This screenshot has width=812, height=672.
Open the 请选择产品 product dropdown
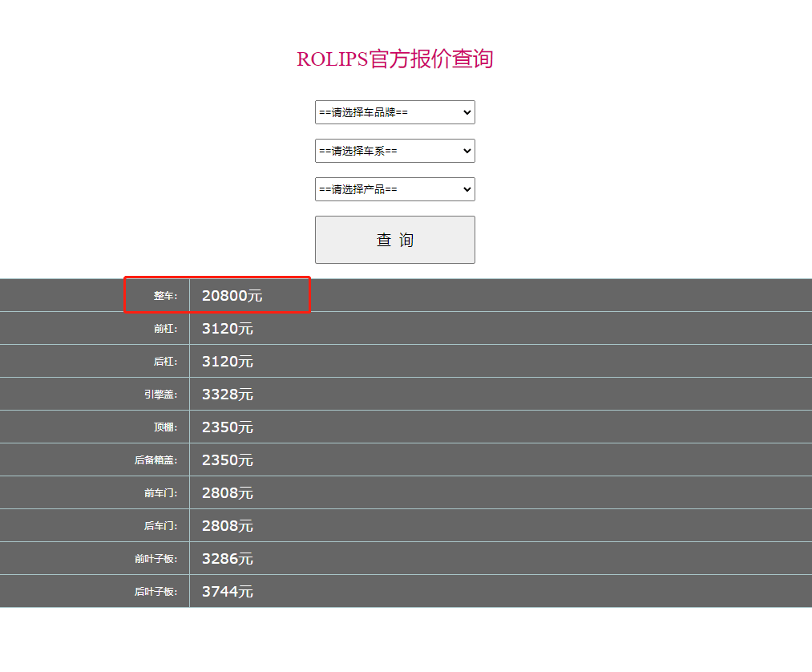coord(394,189)
